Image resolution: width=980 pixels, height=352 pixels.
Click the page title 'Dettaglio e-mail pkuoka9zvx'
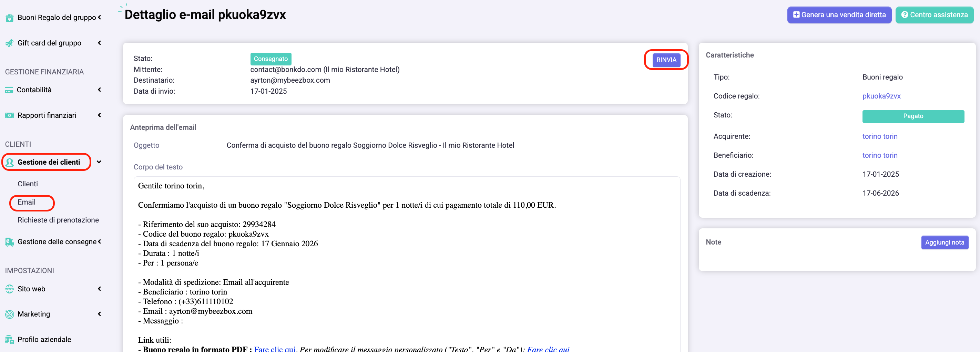(x=205, y=15)
